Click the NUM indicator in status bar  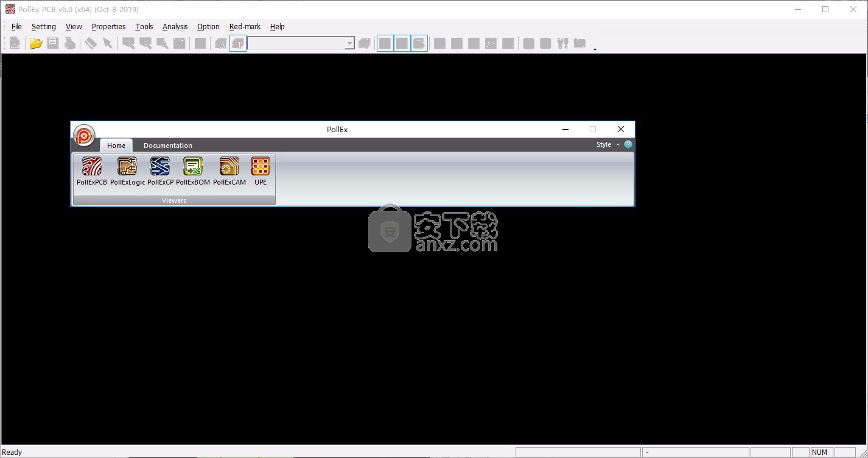tap(820, 452)
